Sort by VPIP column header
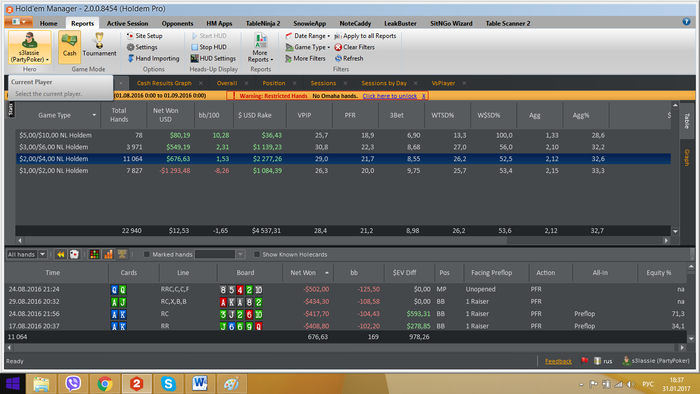Screen dimensions: 700x394 pyautogui.click(x=304, y=115)
